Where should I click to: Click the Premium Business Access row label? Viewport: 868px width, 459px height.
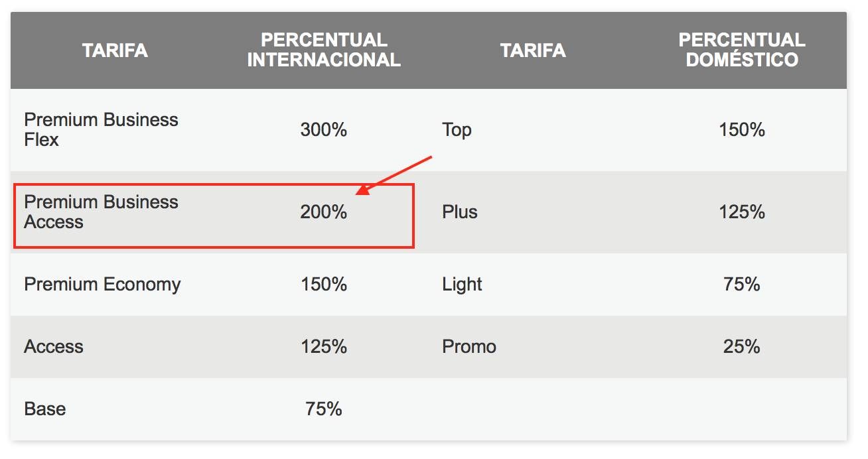(x=101, y=212)
